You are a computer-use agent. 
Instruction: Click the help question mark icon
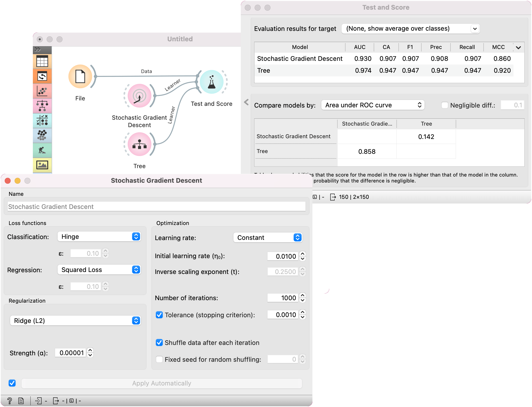coord(10,401)
